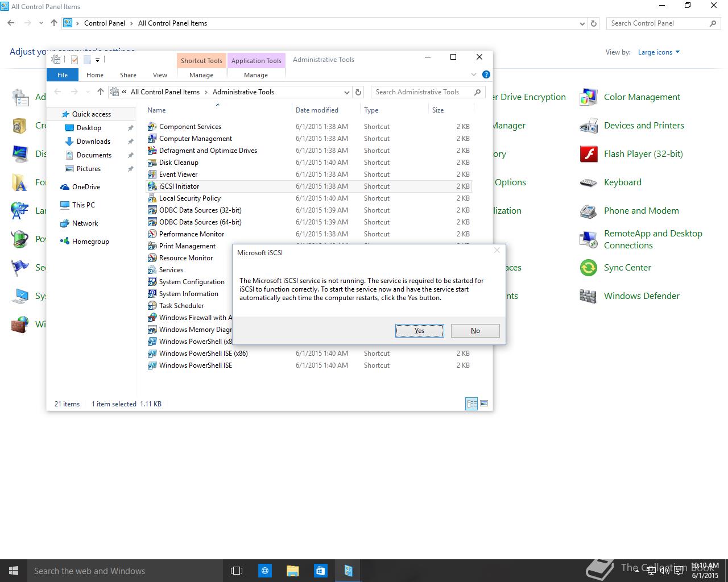Open the Share ribbon tab
This screenshot has width=728, height=582.
point(128,75)
